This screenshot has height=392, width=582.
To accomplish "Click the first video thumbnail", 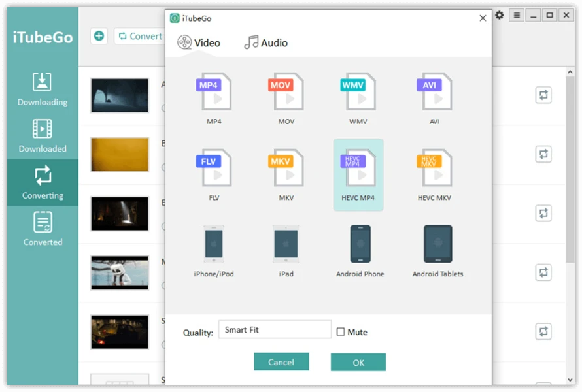I will coord(120,95).
